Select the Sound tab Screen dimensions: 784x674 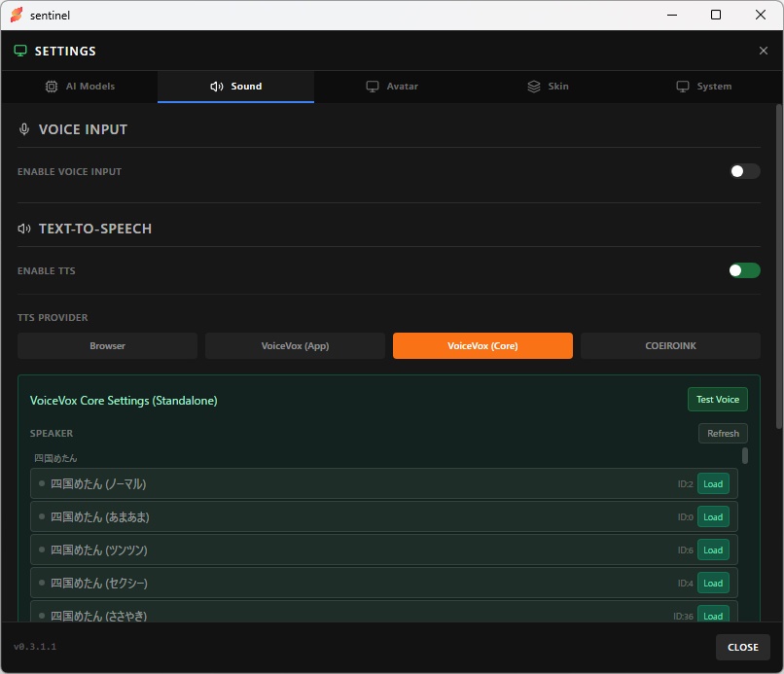click(235, 87)
